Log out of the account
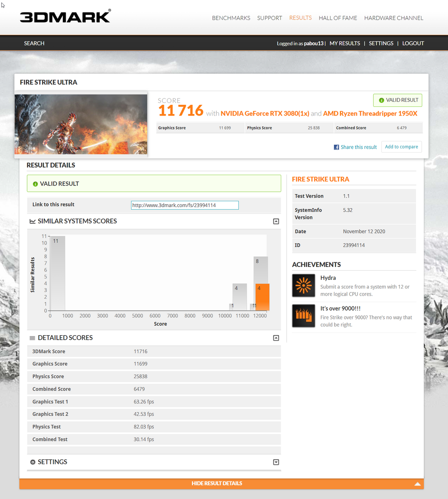Image resolution: width=448 pixels, height=499 pixels. 413,43
